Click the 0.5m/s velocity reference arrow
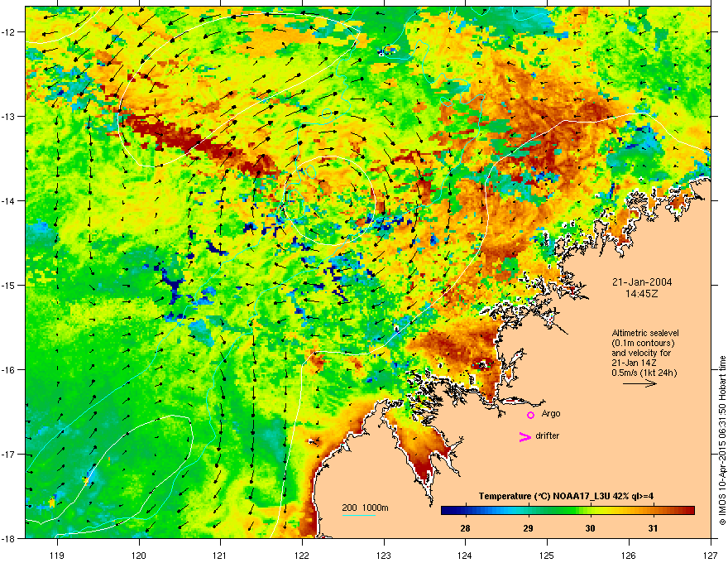The image size is (728, 563). tap(639, 383)
